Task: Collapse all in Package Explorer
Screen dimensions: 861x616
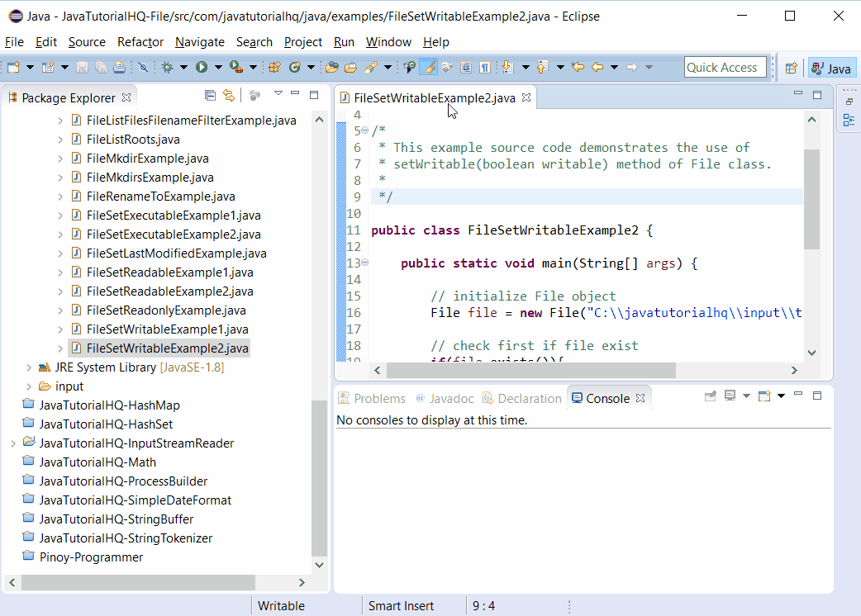Action: click(210, 96)
